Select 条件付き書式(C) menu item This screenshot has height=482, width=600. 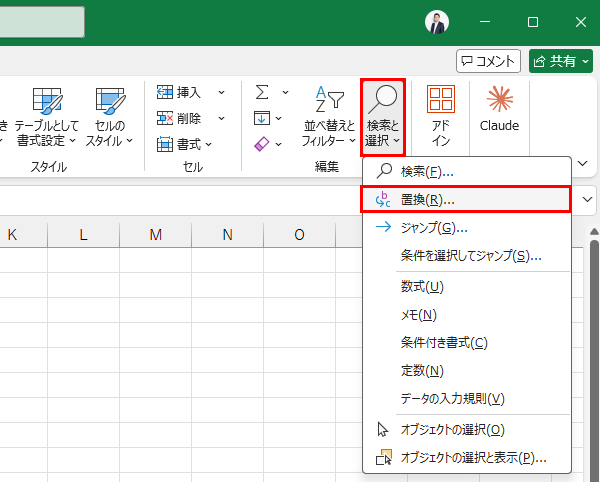point(467,342)
